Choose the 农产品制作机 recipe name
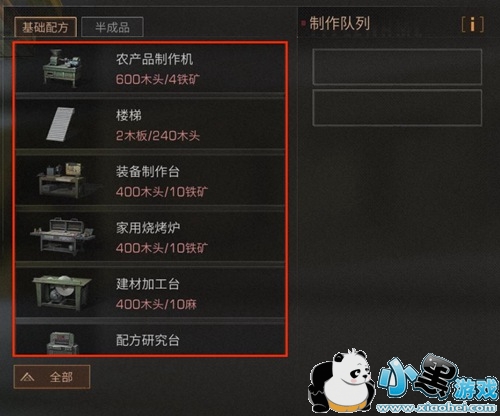500x416 pixels. pos(154,59)
